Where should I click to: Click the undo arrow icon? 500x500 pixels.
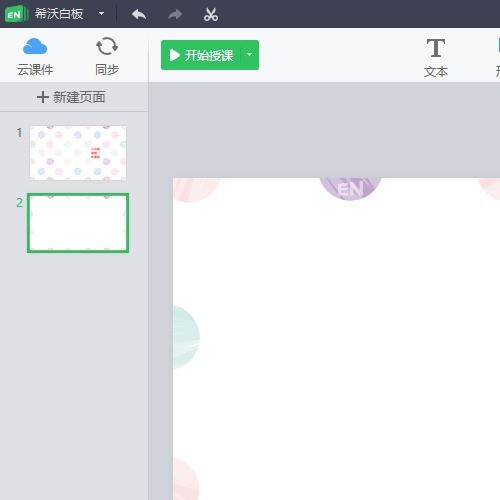tap(139, 14)
